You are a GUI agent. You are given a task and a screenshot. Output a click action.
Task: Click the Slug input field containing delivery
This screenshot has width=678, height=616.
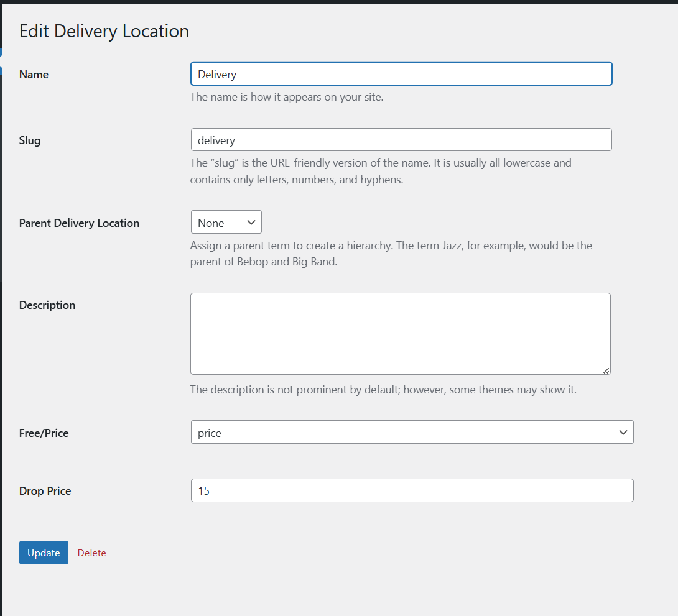pos(401,139)
